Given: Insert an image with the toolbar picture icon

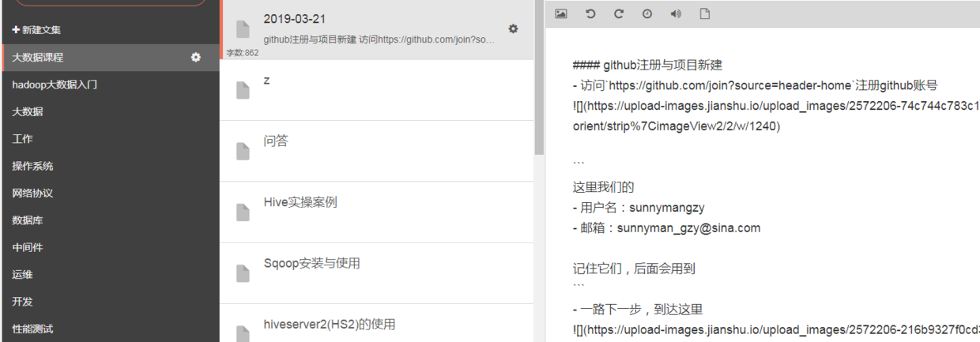Looking at the screenshot, I should point(561,13).
